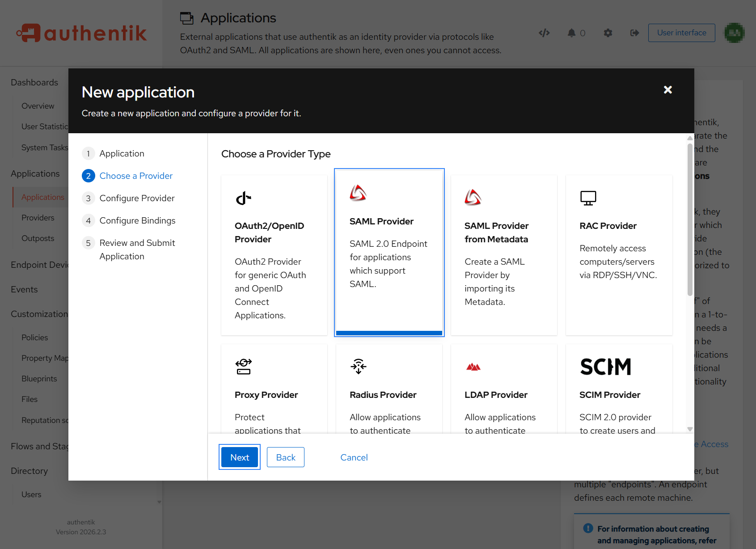Open Policies in the sidebar
The width and height of the screenshot is (756, 549).
click(35, 338)
